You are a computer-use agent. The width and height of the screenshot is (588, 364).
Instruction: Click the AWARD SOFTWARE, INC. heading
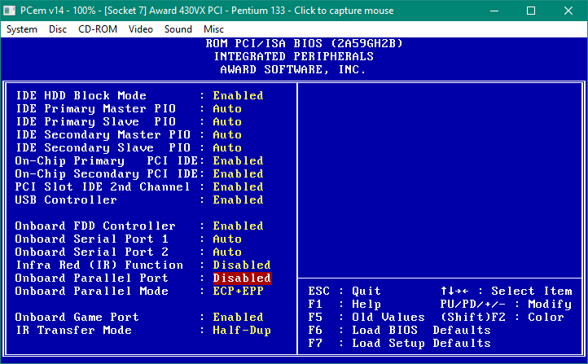[x=293, y=70]
